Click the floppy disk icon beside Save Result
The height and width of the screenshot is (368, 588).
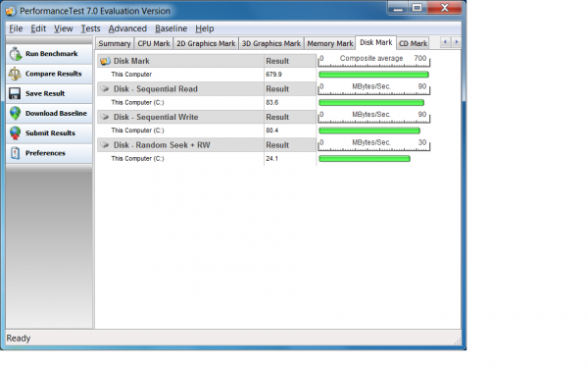point(15,93)
